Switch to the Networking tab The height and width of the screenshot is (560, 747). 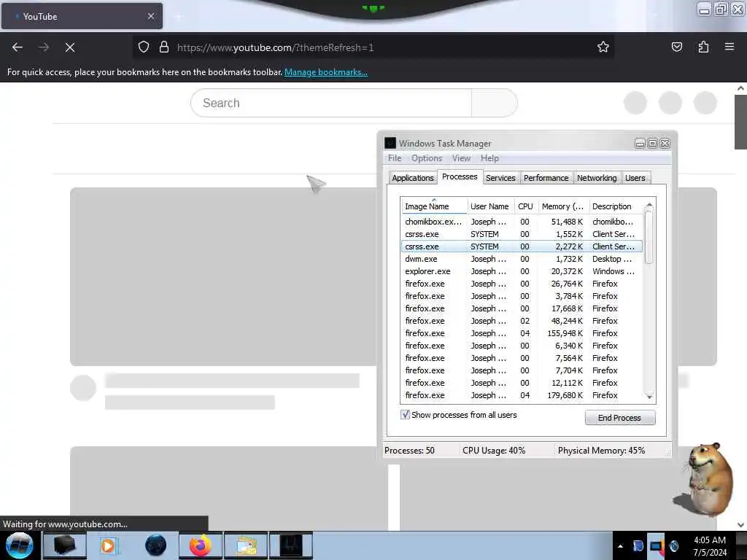pyautogui.click(x=597, y=178)
